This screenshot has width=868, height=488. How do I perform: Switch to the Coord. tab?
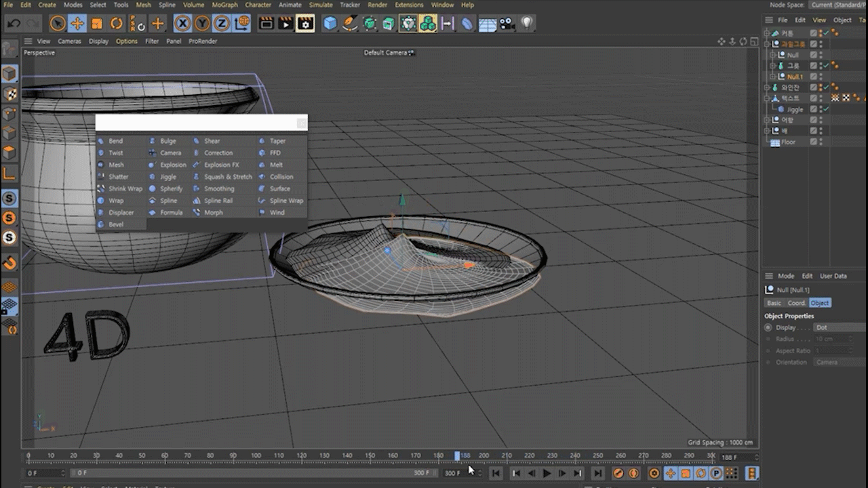(x=796, y=303)
